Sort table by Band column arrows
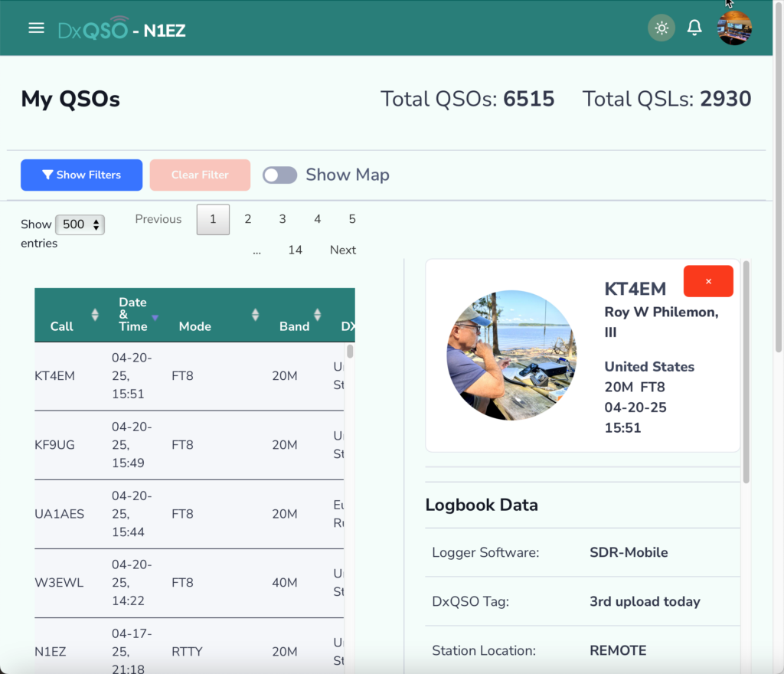 click(x=317, y=315)
